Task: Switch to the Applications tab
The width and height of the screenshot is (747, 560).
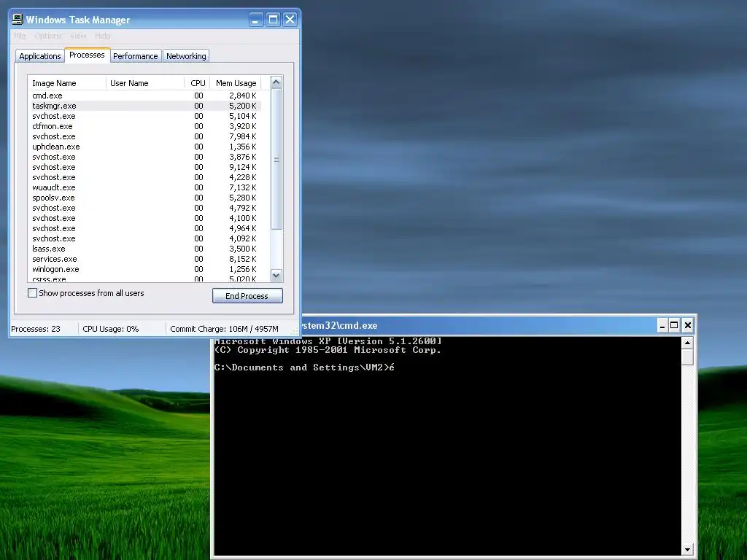Action: [x=40, y=56]
